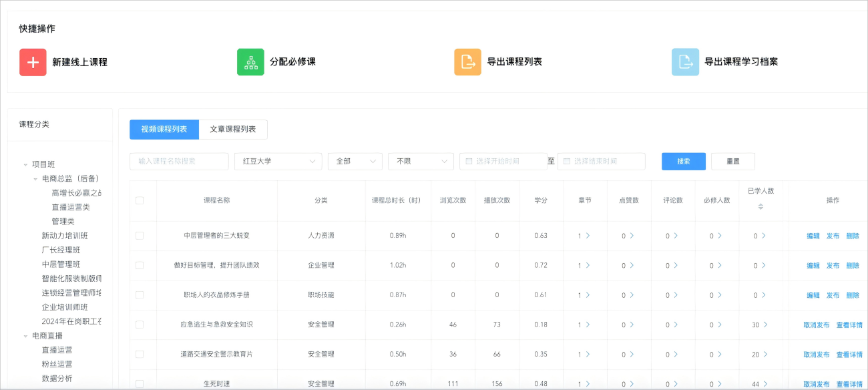
Task: Click the 职场技能 category cell
Action: [x=321, y=295]
